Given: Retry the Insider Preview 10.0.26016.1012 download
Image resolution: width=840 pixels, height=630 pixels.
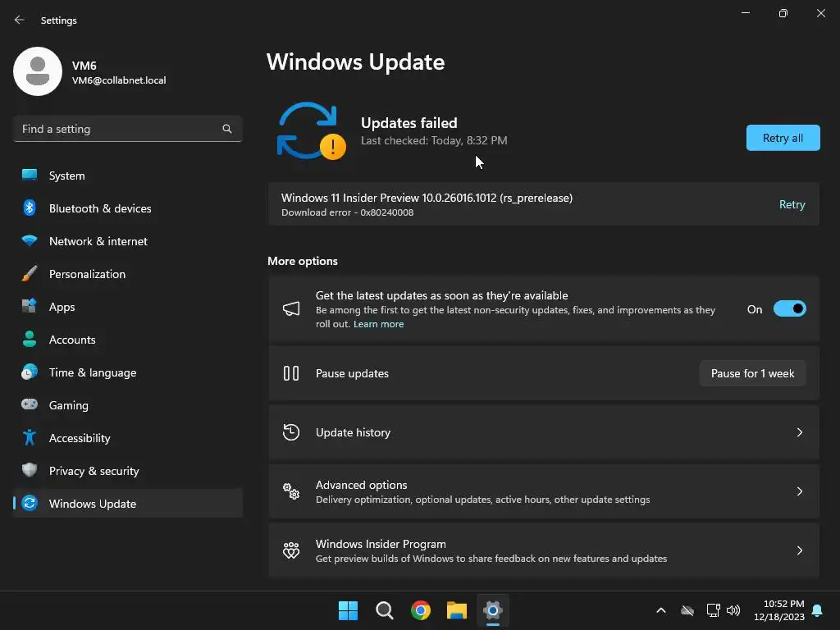Looking at the screenshot, I should click(792, 204).
